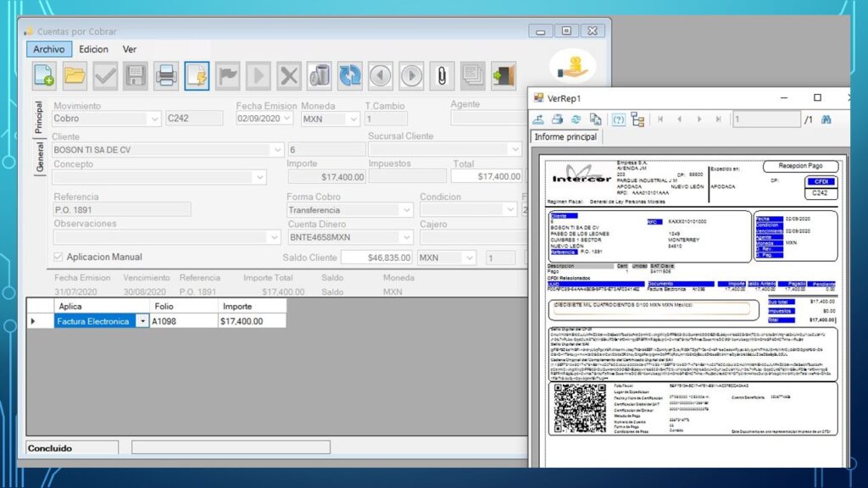The height and width of the screenshot is (488, 868).
Task: Click the exit door icon
Action: click(x=503, y=75)
